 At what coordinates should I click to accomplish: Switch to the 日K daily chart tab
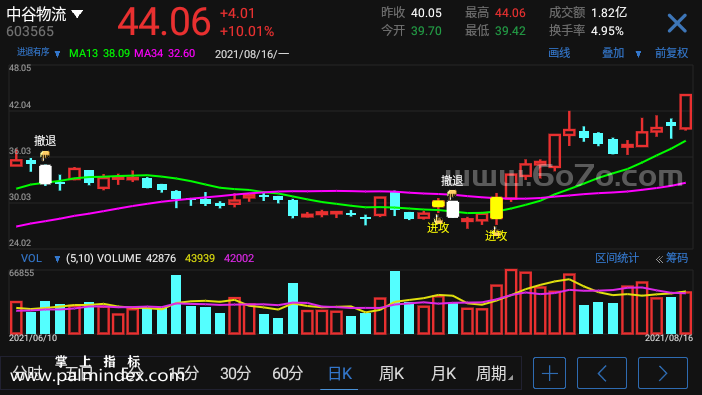coord(340,373)
